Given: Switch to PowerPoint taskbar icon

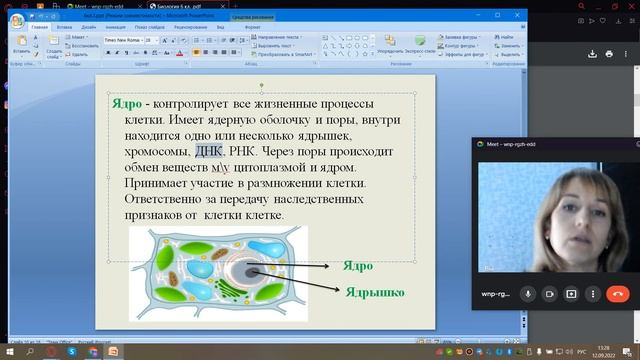Looking at the screenshot, I should (113, 351).
